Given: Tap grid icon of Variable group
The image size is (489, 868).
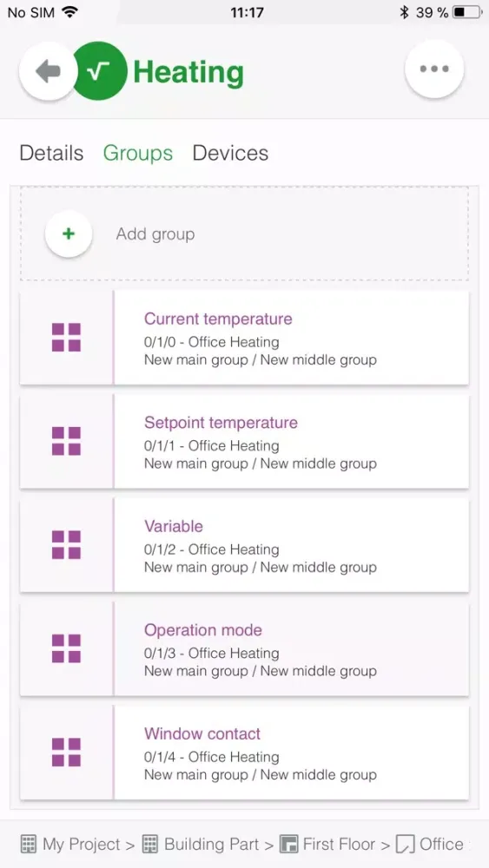Looking at the screenshot, I should (67, 545).
